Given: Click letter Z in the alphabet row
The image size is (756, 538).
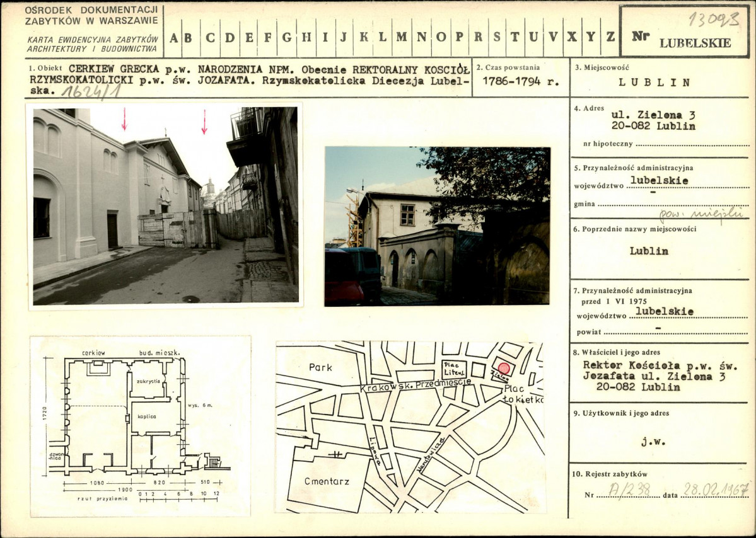Looking at the screenshot, I should click(610, 37).
